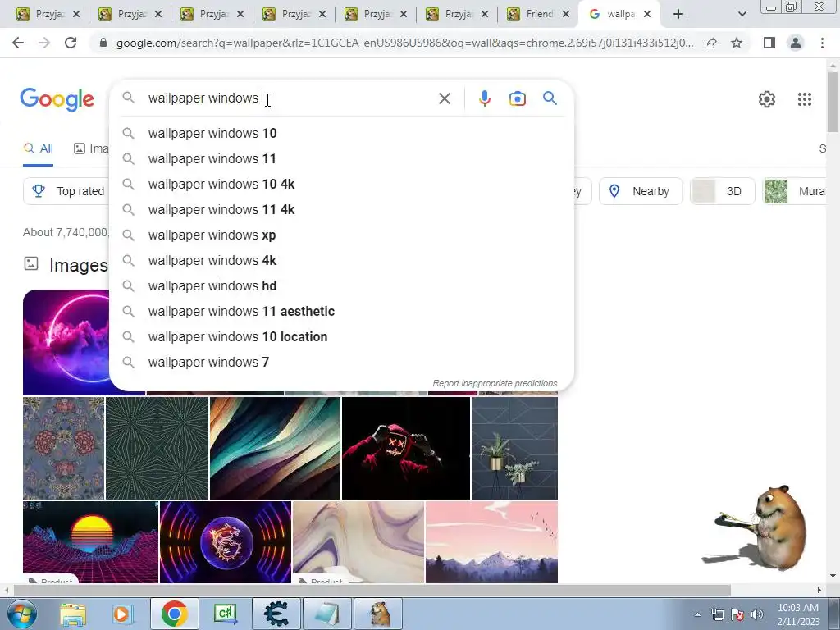The width and height of the screenshot is (840, 630).
Task: Select suggestion wallpaper windows 10 location
Action: (341, 337)
